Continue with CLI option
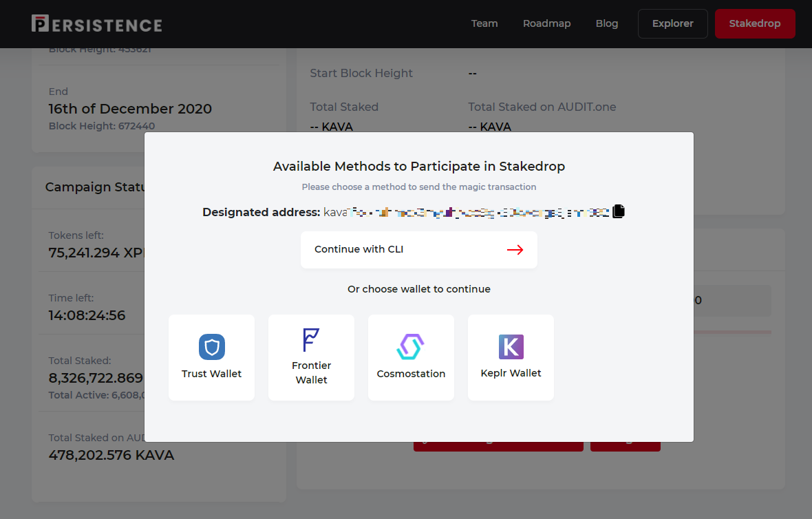Screen dimensions: 812x519 click(419, 250)
